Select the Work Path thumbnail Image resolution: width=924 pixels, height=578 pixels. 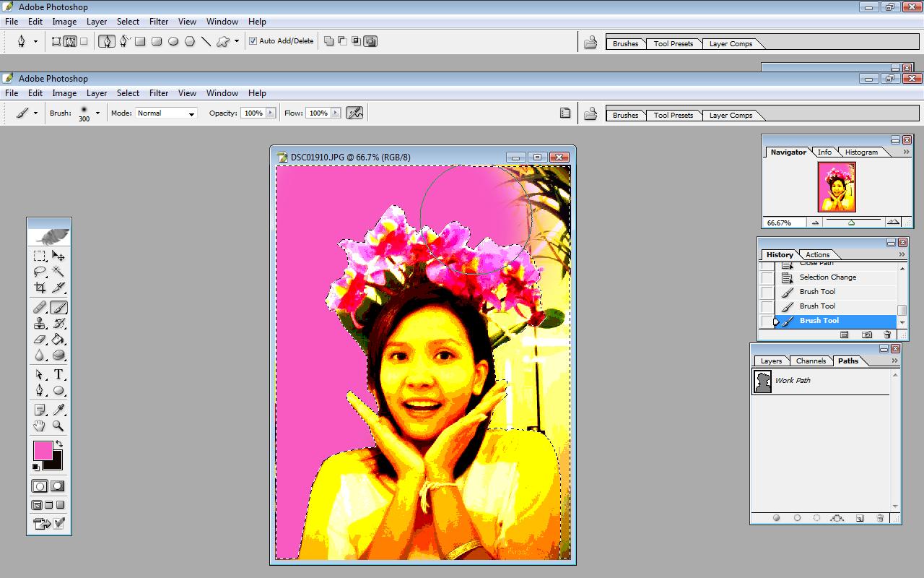762,381
